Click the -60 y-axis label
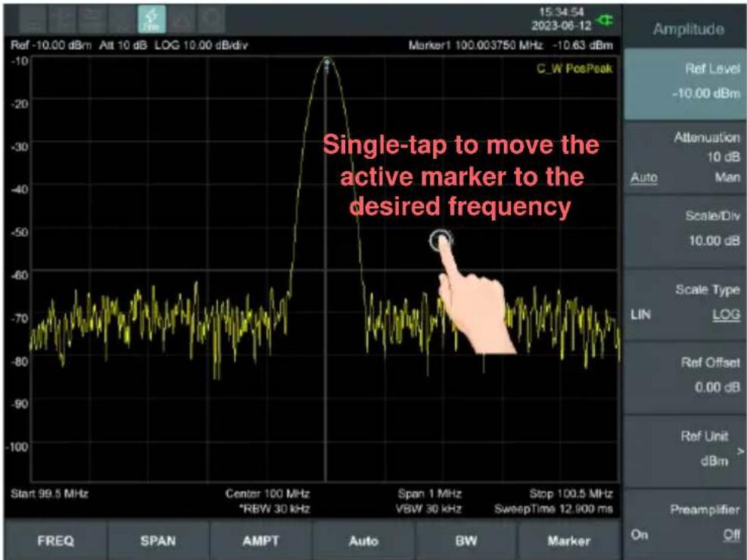Viewport: 747px width, 560px height. pyautogui.click(x=20, y=275)
